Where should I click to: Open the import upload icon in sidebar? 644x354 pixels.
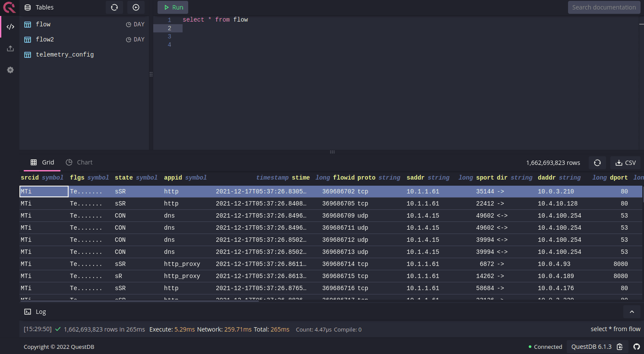pyautogui.click(x=10, y=49)
